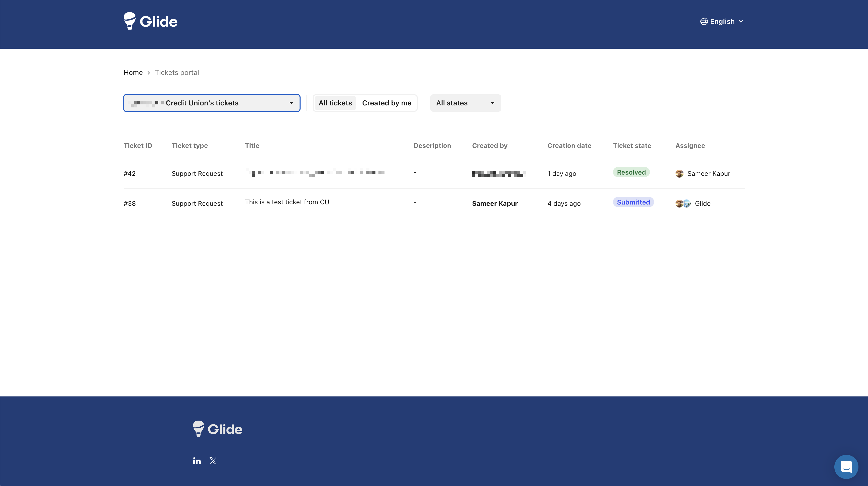Click the Ticket ID column header
This screenshot has width=868, height=486.
(x=138, y=146)
